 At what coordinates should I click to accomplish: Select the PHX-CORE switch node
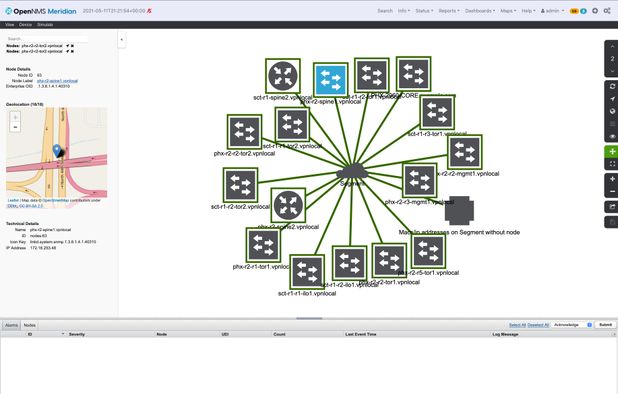(413, 74)
